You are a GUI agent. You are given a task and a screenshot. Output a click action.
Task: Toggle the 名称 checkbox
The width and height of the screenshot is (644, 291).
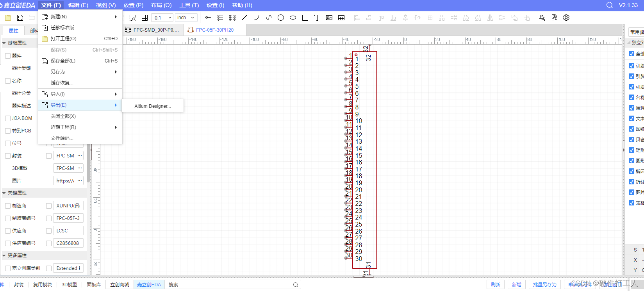[x=8, y=81]
